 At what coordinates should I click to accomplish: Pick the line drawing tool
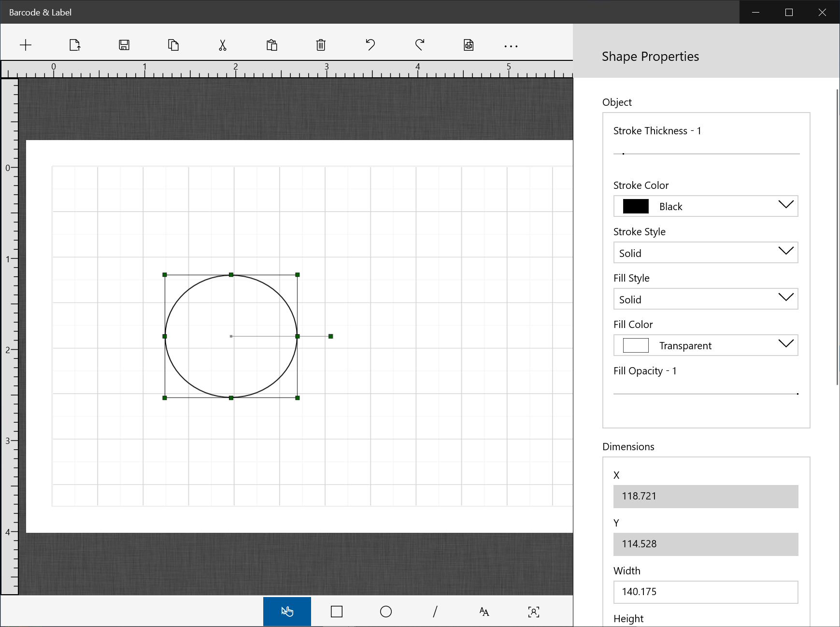tap(435, 612)
